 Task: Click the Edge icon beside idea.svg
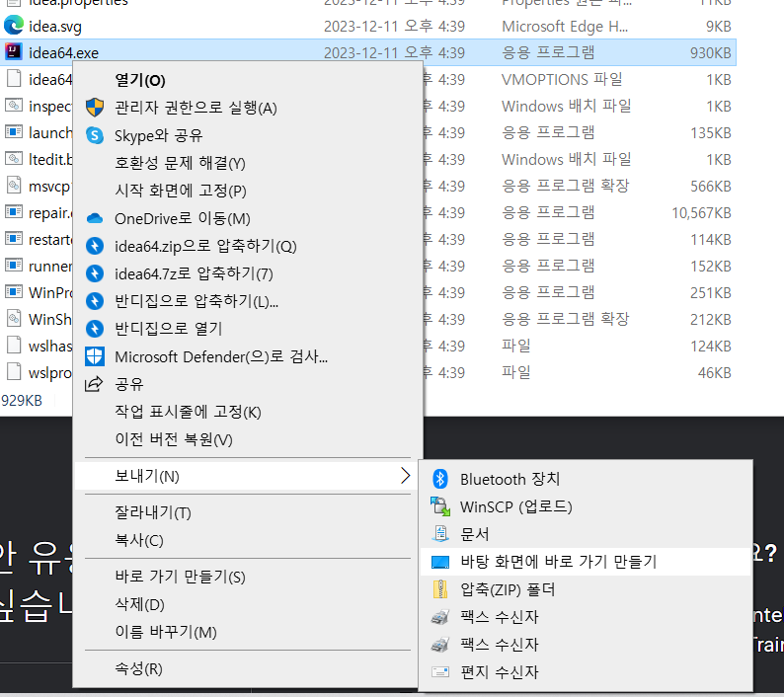pyautogui.click(x=14, y=25)
